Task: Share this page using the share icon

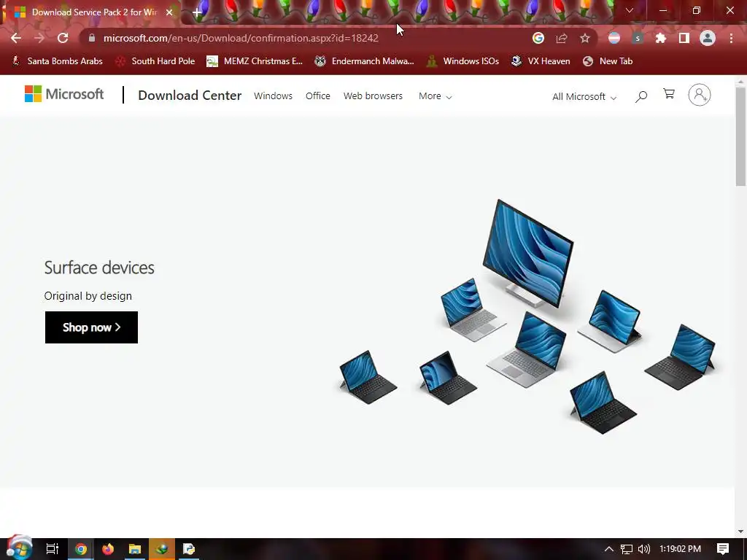Action: tap(562, 38)
